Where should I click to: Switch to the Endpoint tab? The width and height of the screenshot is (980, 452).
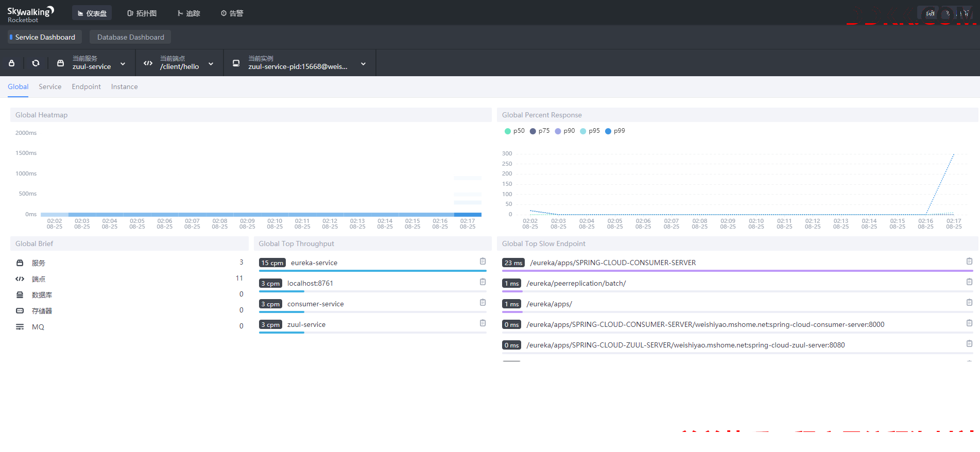pyautogui.click(x=86, y=86)
